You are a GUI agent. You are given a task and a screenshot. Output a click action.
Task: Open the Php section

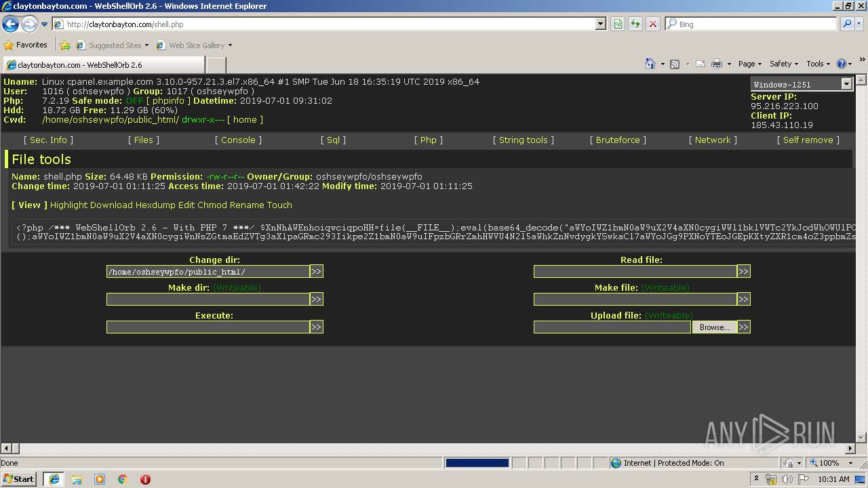[x=429, y=140]
